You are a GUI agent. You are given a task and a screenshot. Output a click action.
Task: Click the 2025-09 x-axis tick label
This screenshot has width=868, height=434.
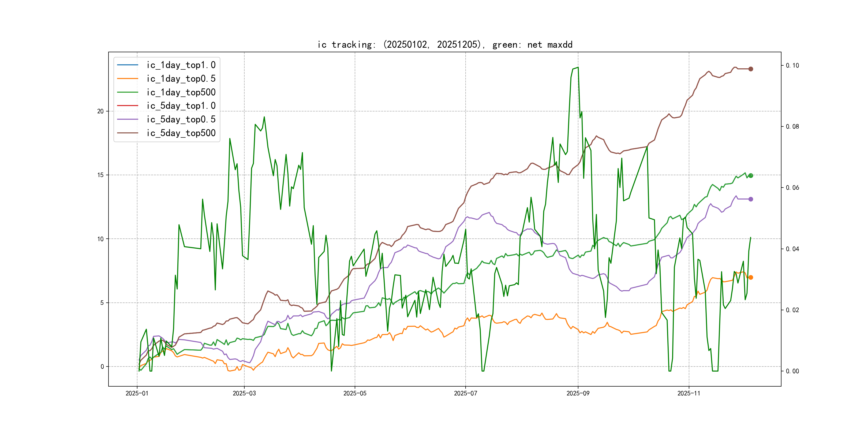[x=578, y=393]
